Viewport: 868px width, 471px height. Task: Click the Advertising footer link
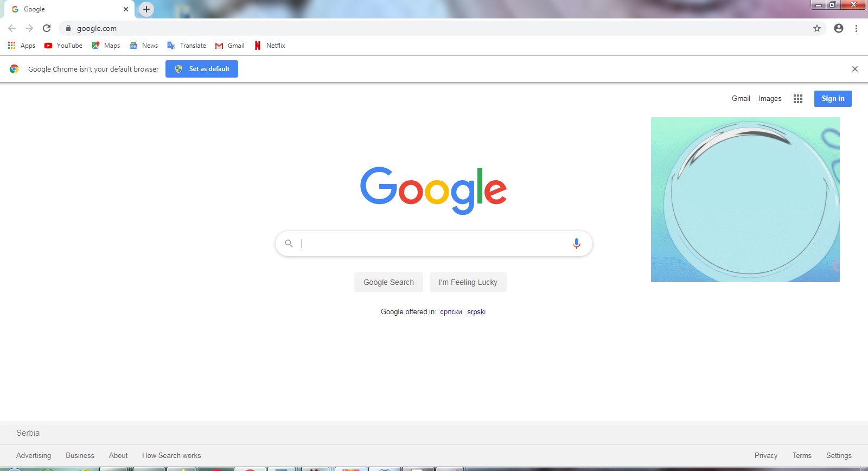tap(34, 455)
